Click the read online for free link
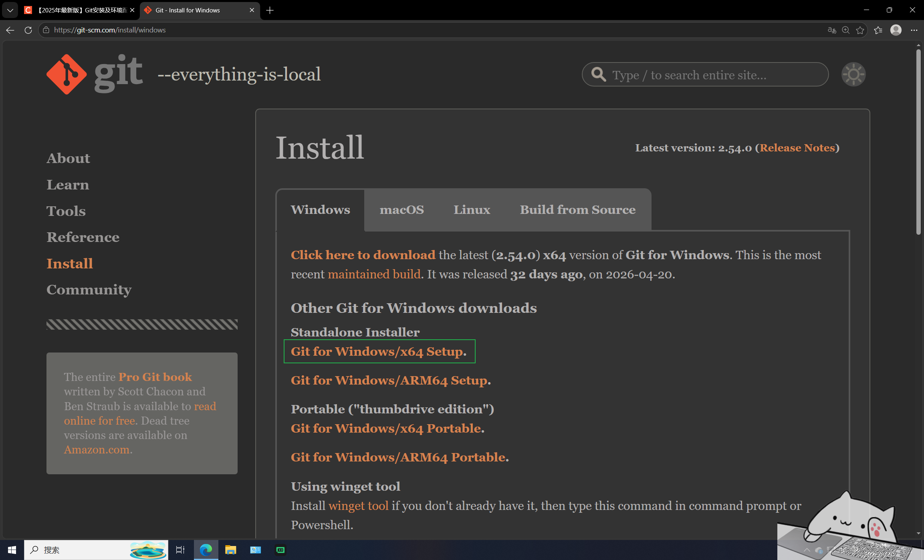The height and width of the screenshot is (560, 924). (x=140, y=413)
